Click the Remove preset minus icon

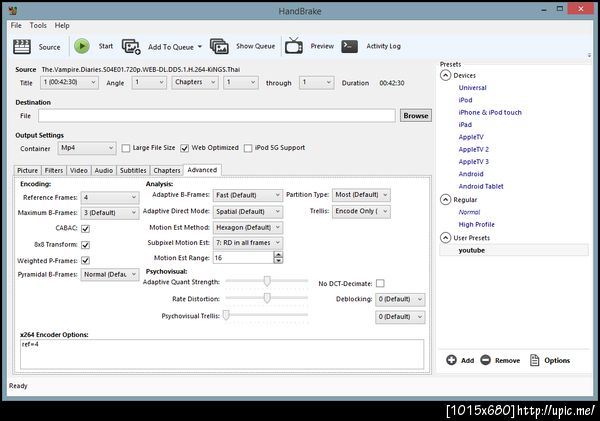point(486,360)
